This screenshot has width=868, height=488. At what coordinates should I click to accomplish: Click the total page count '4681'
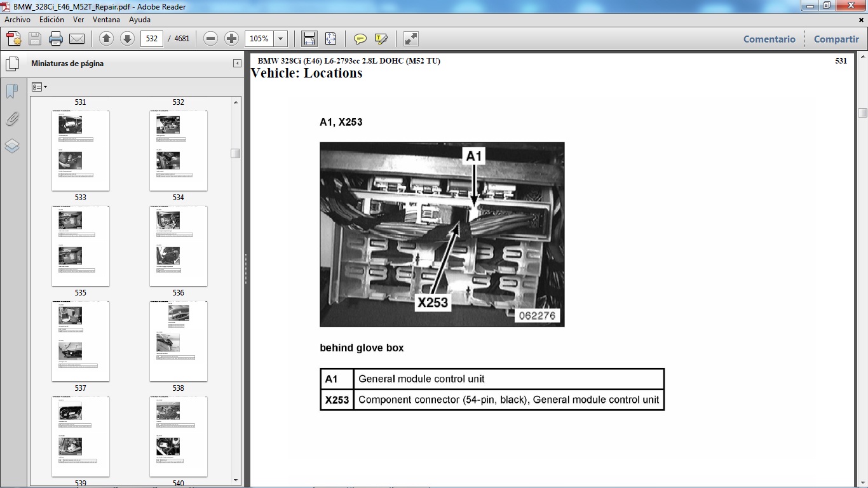coord(182,39)
